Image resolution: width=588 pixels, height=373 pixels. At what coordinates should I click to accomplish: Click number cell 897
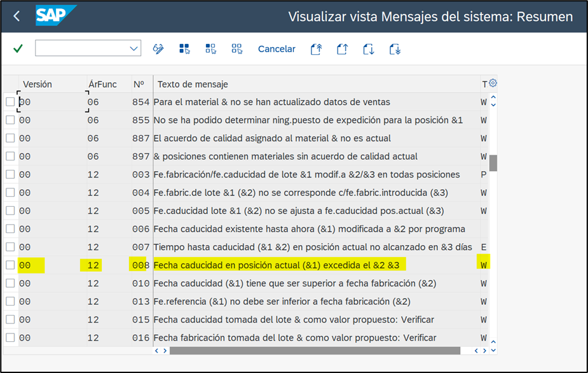click(x=140, y=156)
